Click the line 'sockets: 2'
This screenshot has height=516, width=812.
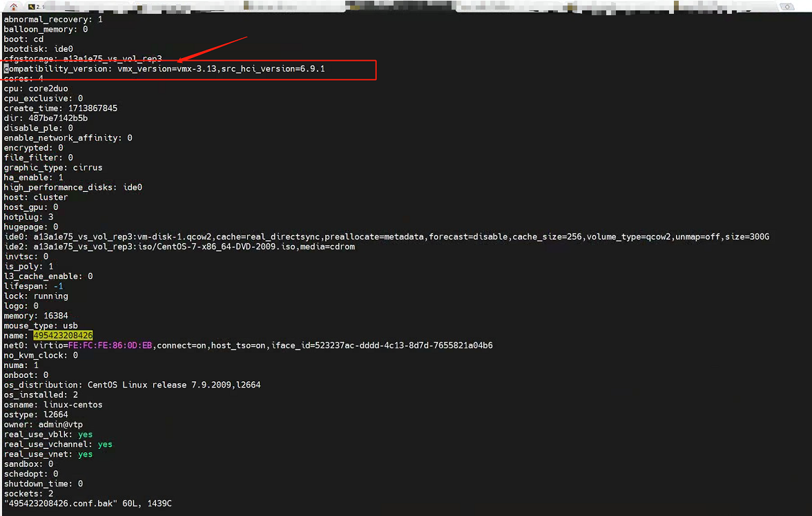tap(28, 493)
